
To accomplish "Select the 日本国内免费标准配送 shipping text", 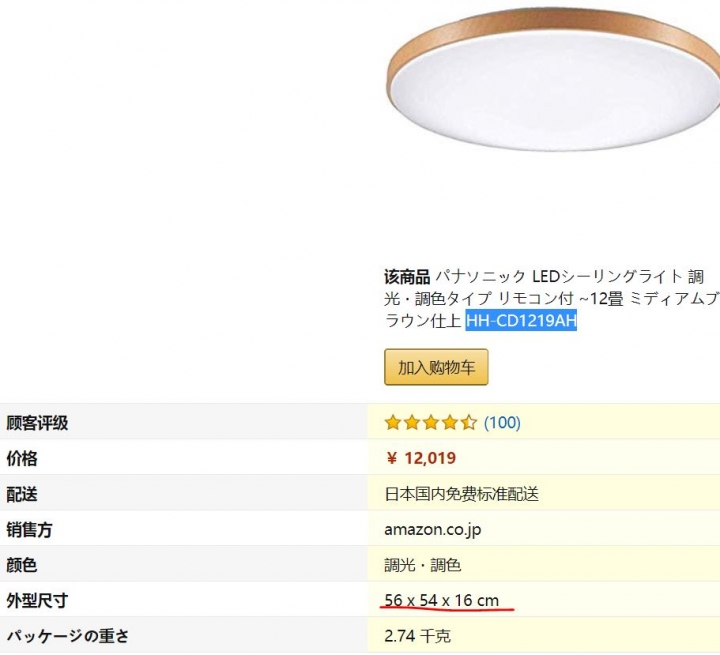I will pyautogui.click(x=461, y=495).
